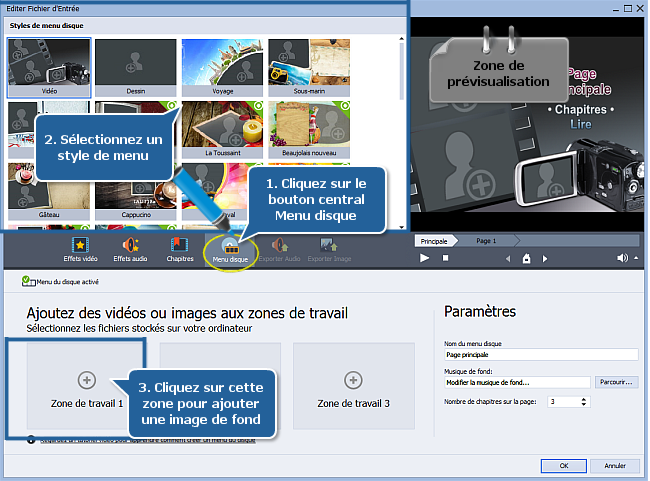The height and width of the screenshot is (481, 650).
Task: Click plus icon in Zone de travail 3
Action: point(353,380)
